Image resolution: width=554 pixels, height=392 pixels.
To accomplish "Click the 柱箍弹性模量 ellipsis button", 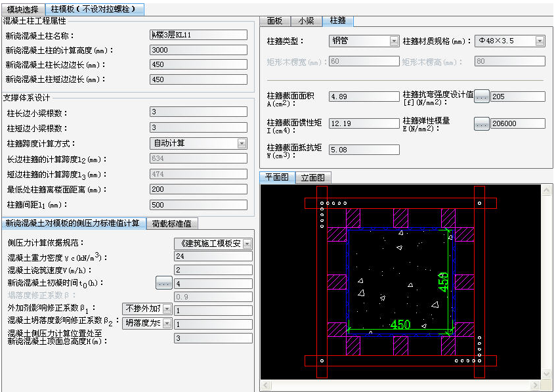I will (x=482, y=123).
